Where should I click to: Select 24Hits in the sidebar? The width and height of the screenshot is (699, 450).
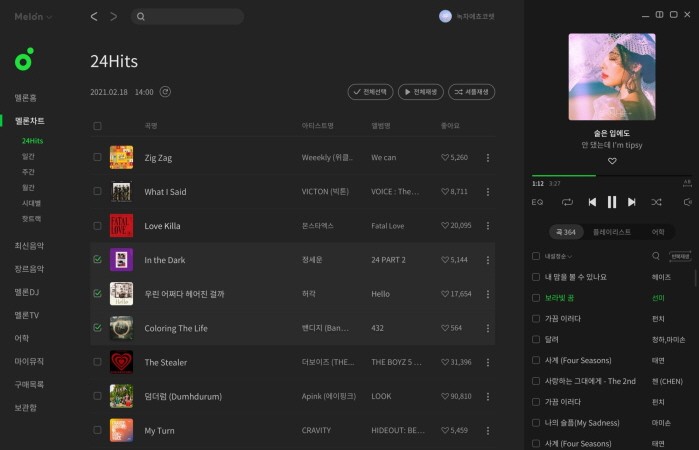tap(33, 141)
